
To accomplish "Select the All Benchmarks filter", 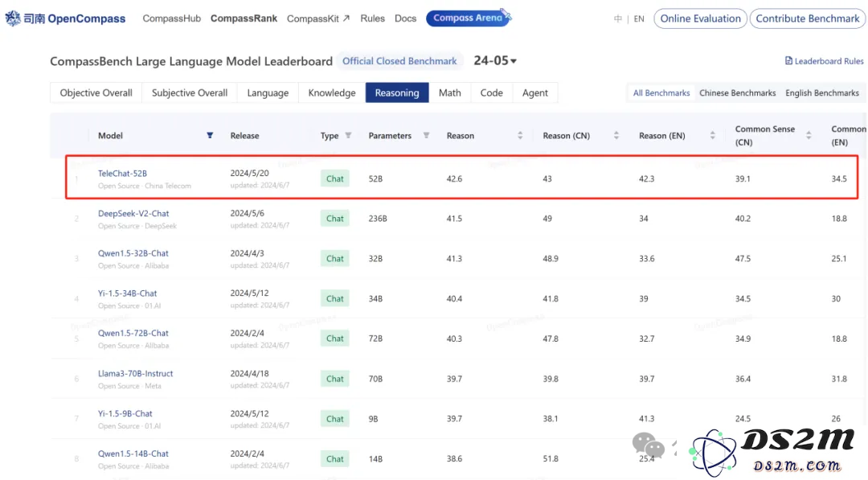I will pyautogui.click(x=661, y=93).
